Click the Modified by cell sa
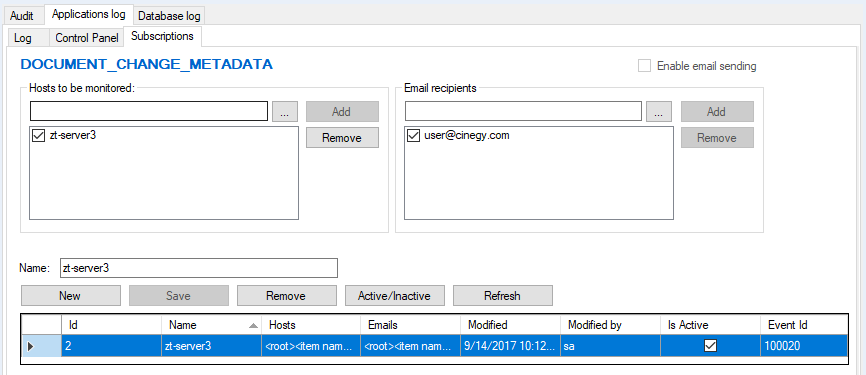Screen dimensions: 866x375 610,346
